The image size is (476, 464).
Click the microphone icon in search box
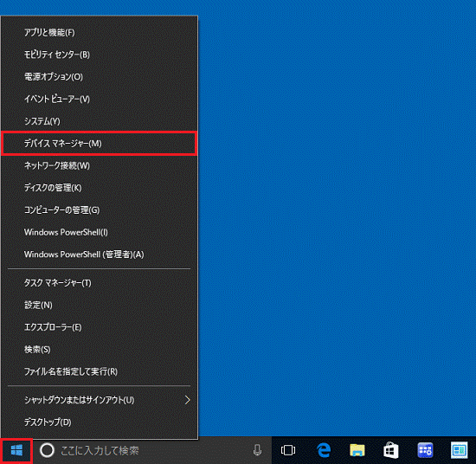pyautogui.click(x=257, y=450)
